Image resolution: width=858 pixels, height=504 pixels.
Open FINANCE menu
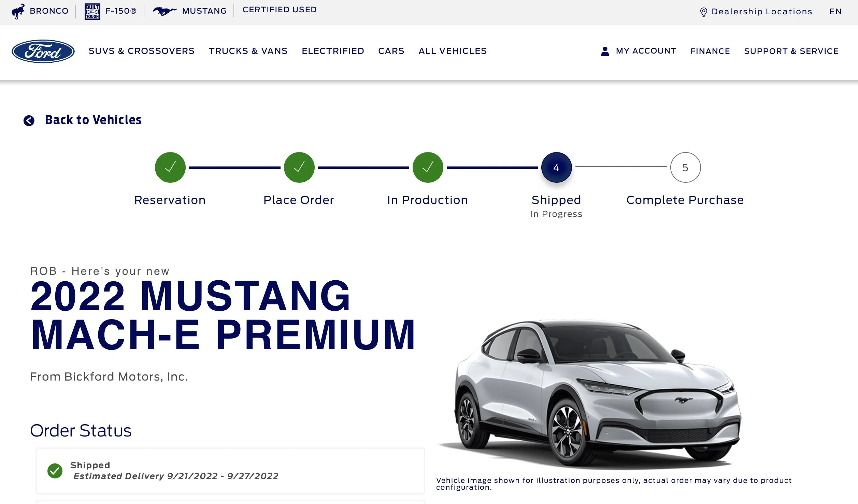tap(710, 51)
